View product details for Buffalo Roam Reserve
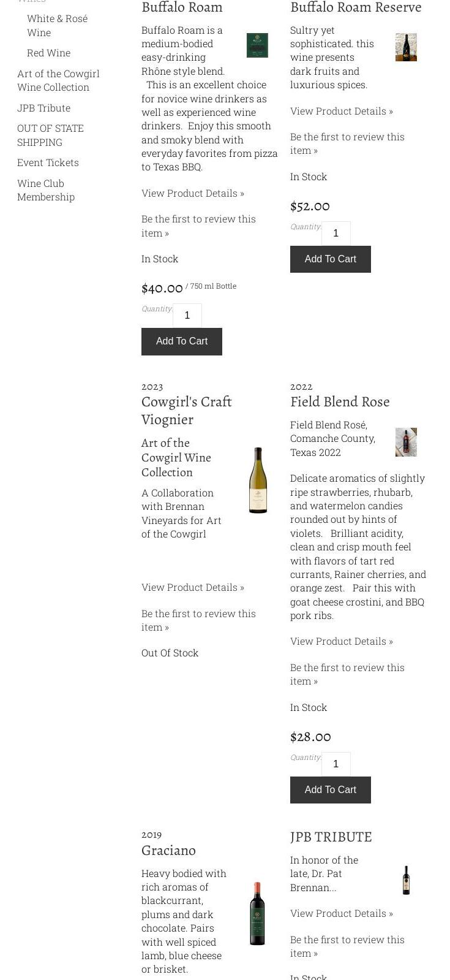The height and width of the screenshot is (980, 450). (342, 111)
